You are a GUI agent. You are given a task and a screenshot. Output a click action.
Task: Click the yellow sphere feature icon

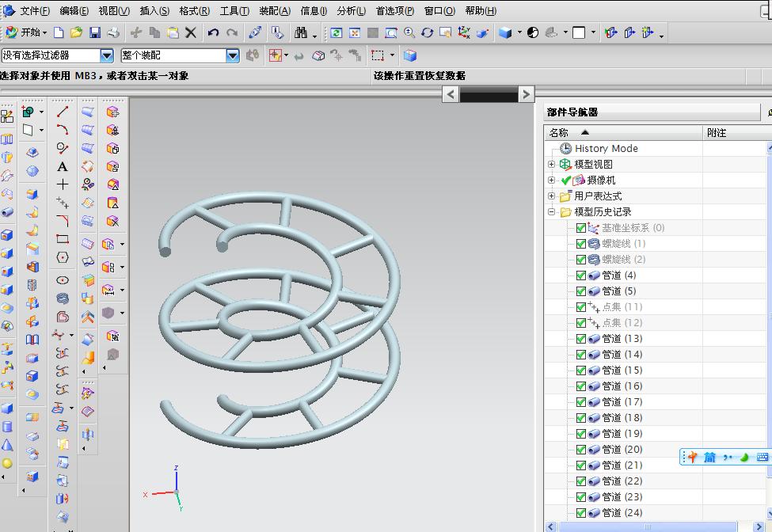[7, 463]
